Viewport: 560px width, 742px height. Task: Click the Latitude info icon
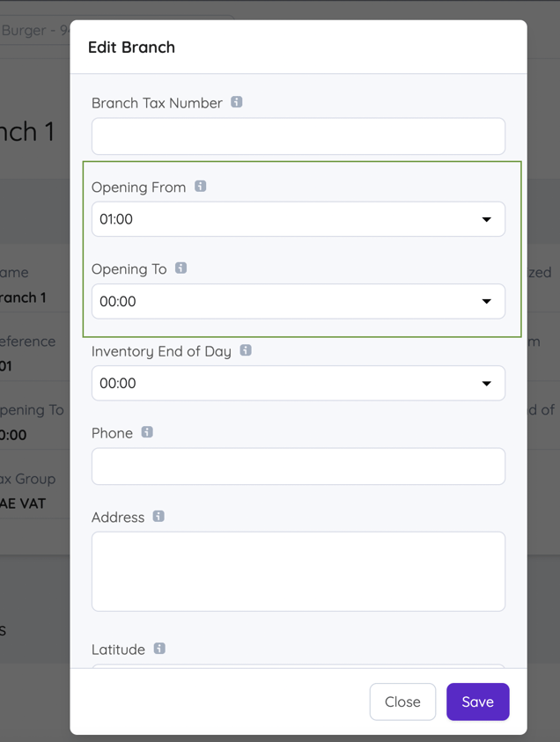158,648
